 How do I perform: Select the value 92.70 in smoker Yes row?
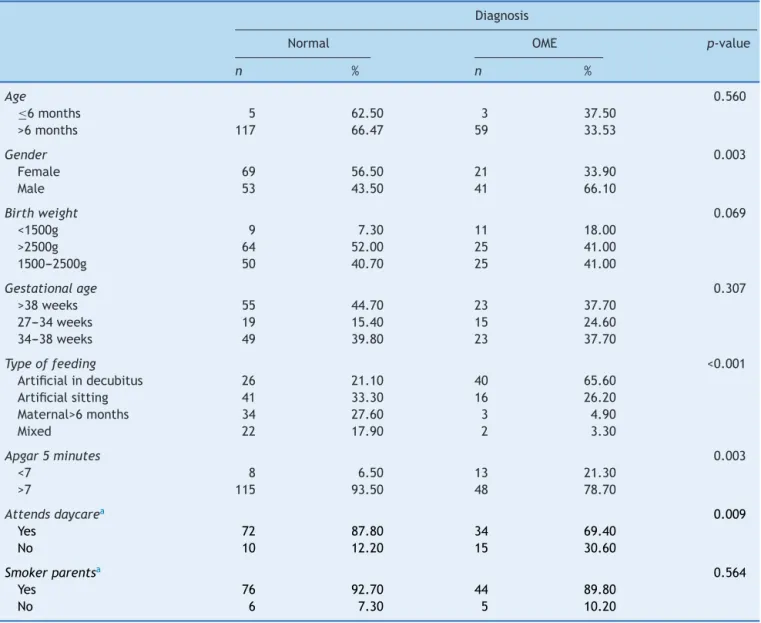[x=367, y=590]
